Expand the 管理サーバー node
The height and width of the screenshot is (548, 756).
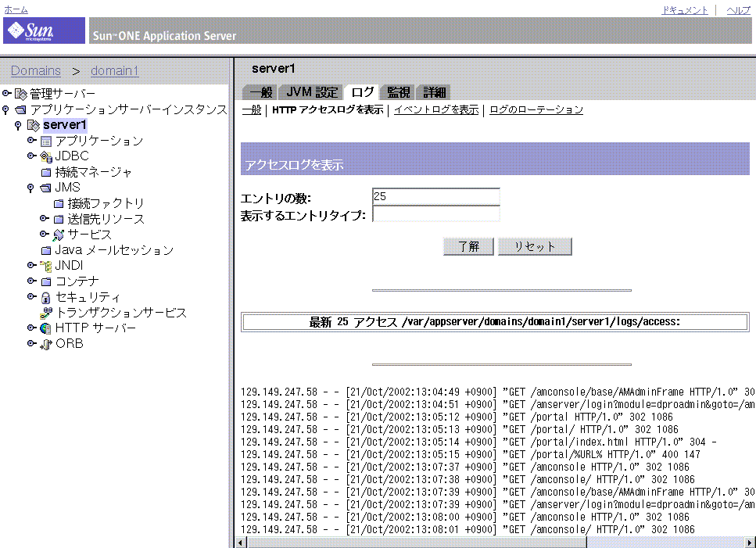[x=6, y=93]
